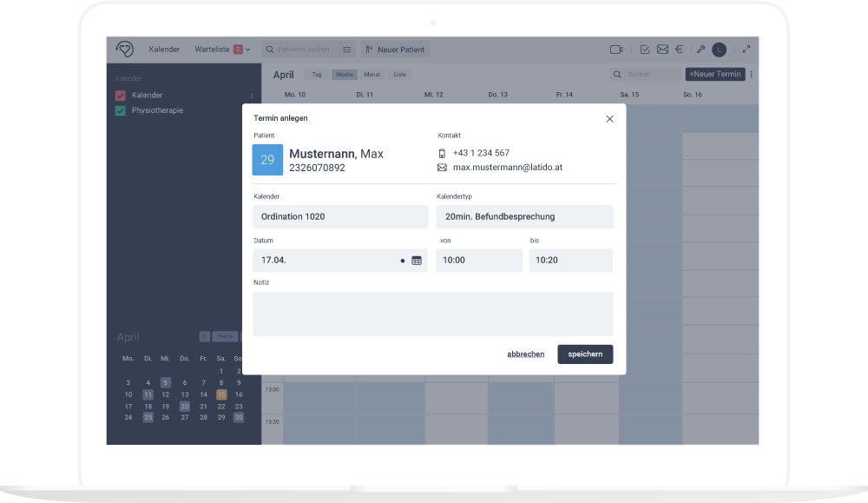Click the heart logo icon
Viewport: 868px width, 503px height.
[125, 50]
